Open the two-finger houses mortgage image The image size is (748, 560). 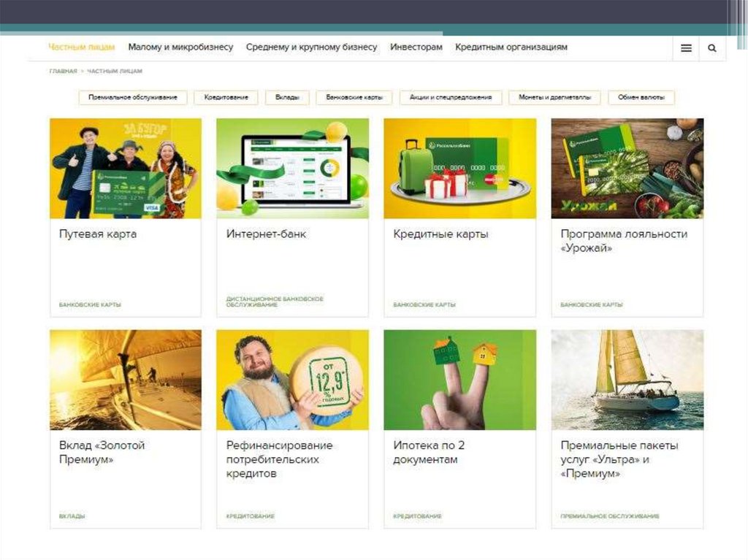coord(460,380)
